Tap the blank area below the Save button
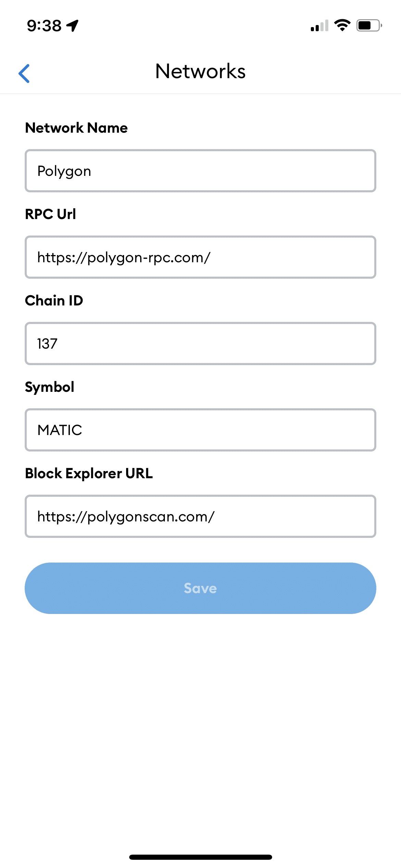Screen dimensions: 401x868 200,720
